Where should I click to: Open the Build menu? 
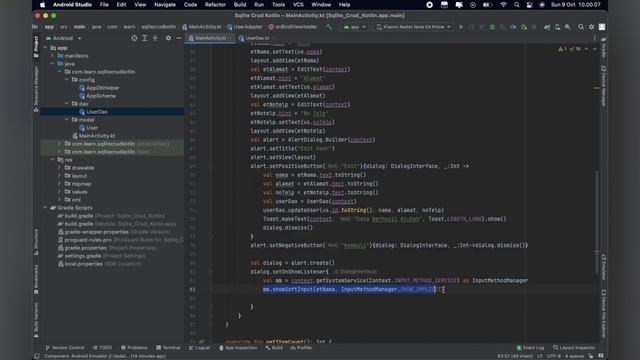(240, 5)
